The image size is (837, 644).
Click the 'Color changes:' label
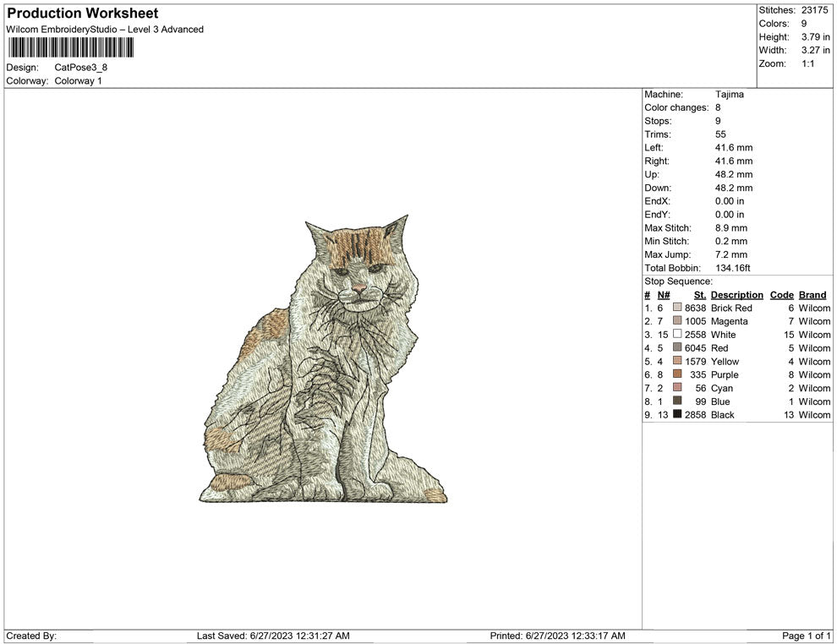(x=676, y=108)
